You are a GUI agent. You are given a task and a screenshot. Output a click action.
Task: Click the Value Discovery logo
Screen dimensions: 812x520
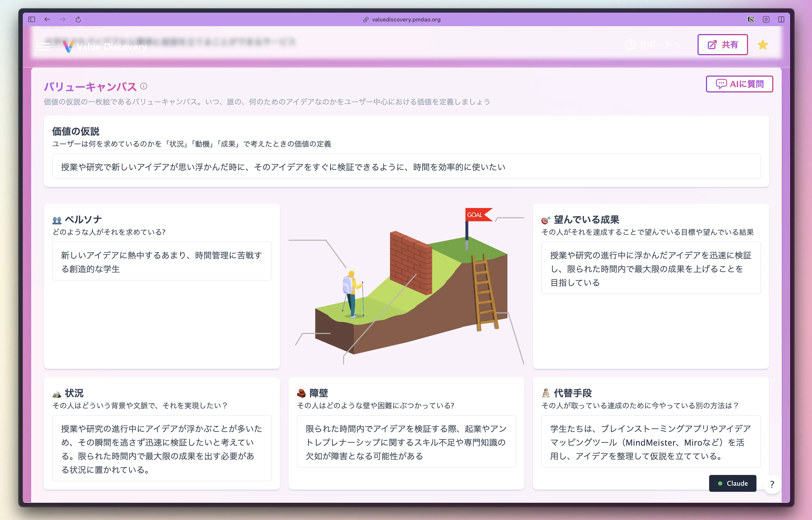105,46
